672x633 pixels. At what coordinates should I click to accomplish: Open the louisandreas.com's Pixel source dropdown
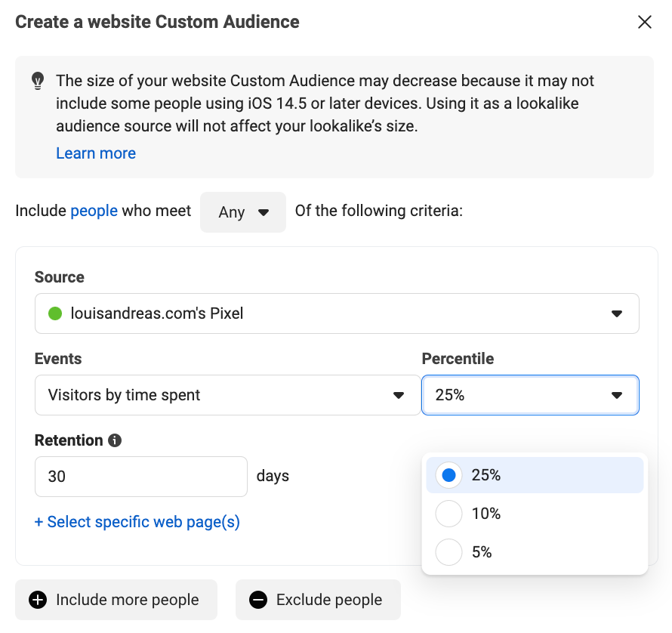coord(337,313)
